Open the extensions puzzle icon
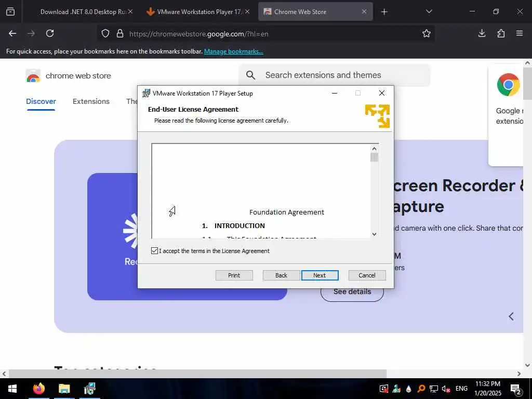This screenshot has width=532, height=399. click(501, 33)
